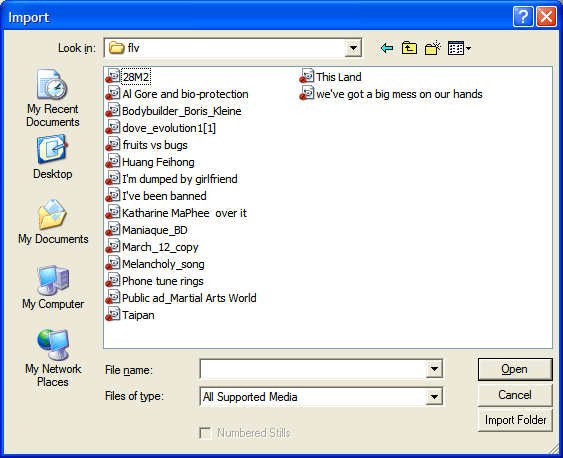Image resolution: width=563 pixels, height=458 pixels.
Task: Open My Documents from the sidebar
Action: point(53,222)
